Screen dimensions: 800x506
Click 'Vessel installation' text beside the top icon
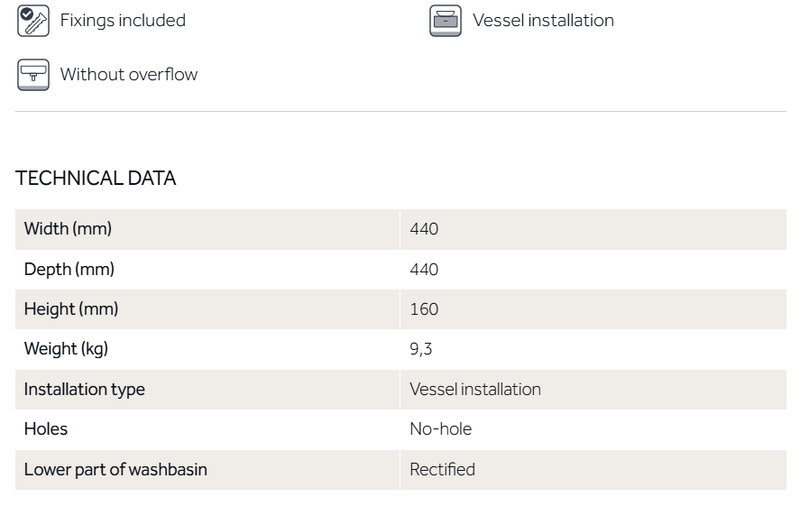(x=543, y=20)
